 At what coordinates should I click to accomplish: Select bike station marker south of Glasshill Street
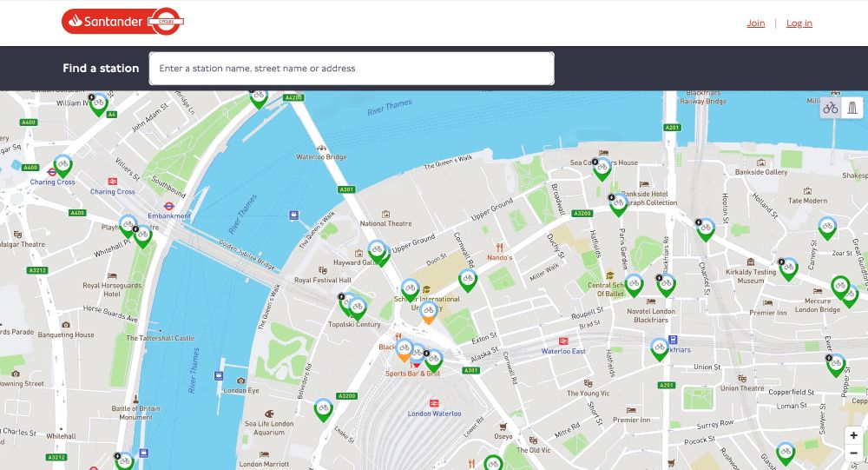tap(785, 453)
